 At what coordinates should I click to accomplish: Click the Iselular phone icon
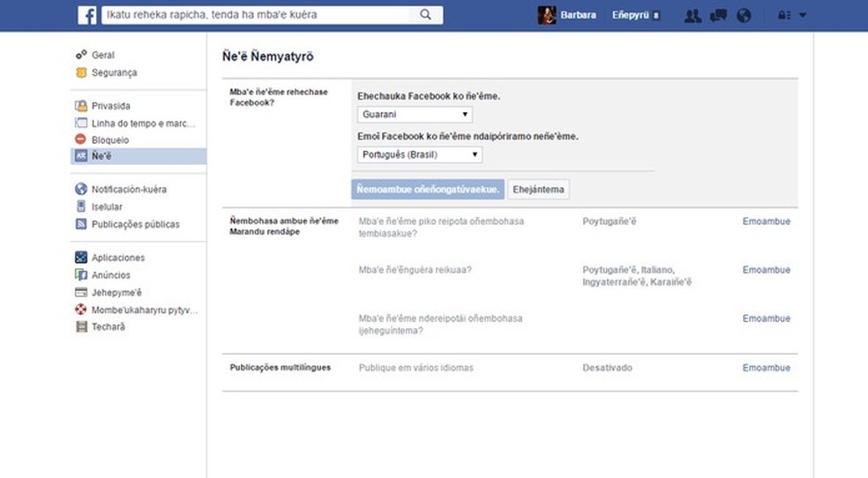click(81, 206)
